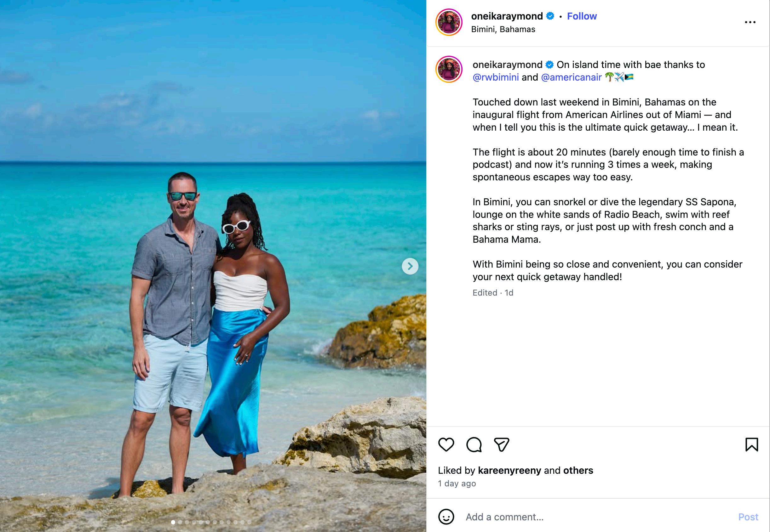Select the first carousel indicator dot
770x532 pixels.
click(x=173, y=522)
